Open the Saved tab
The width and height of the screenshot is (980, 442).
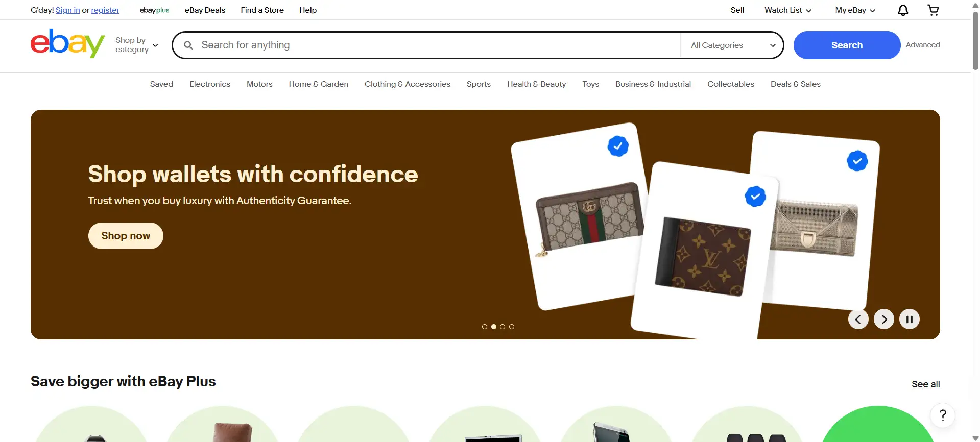[x=161, y=84]
